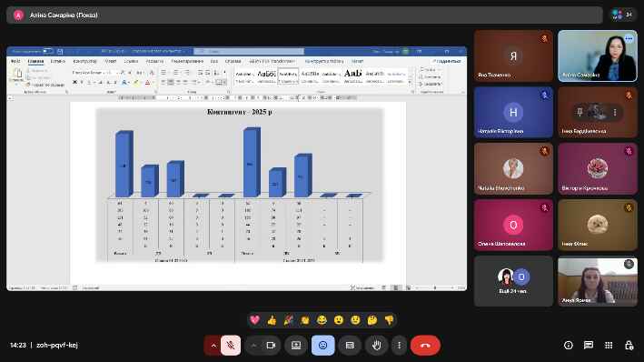Image resolution: width=644 pixels, height=362 pixels.
Task: Toggle the camera on
Action: [x=271, y=345]
